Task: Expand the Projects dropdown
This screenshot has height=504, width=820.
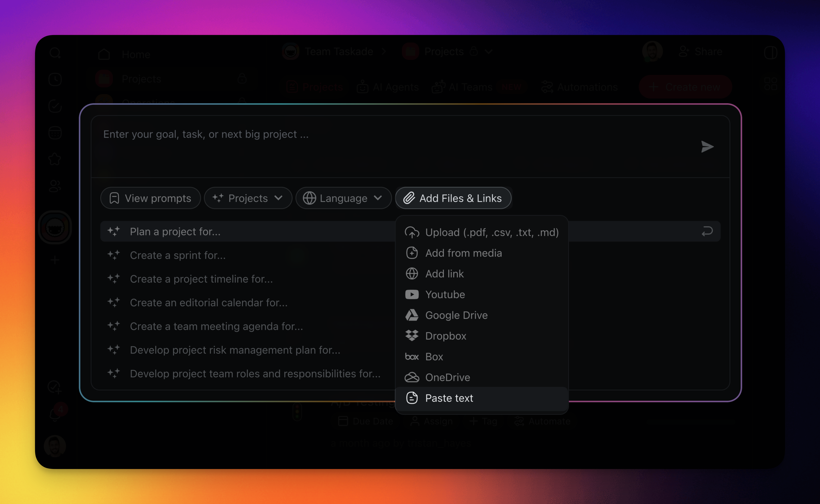Action: pos(248,198)
